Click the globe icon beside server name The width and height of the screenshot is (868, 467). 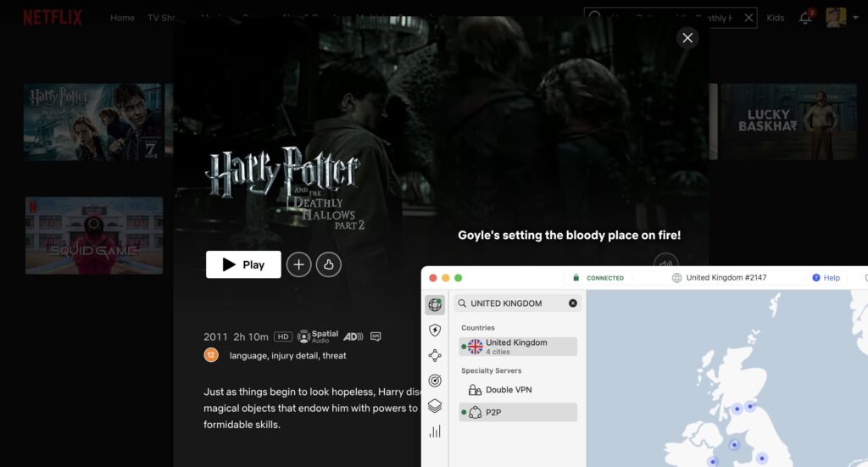click(676, 278)
